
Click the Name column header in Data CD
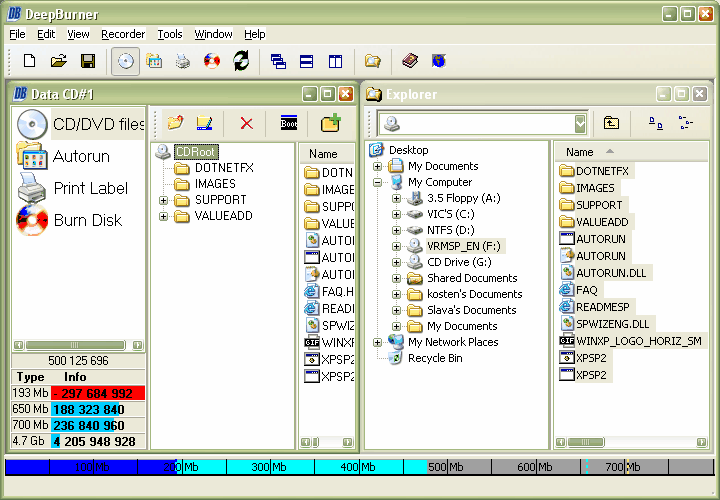(x=327, y=154)
